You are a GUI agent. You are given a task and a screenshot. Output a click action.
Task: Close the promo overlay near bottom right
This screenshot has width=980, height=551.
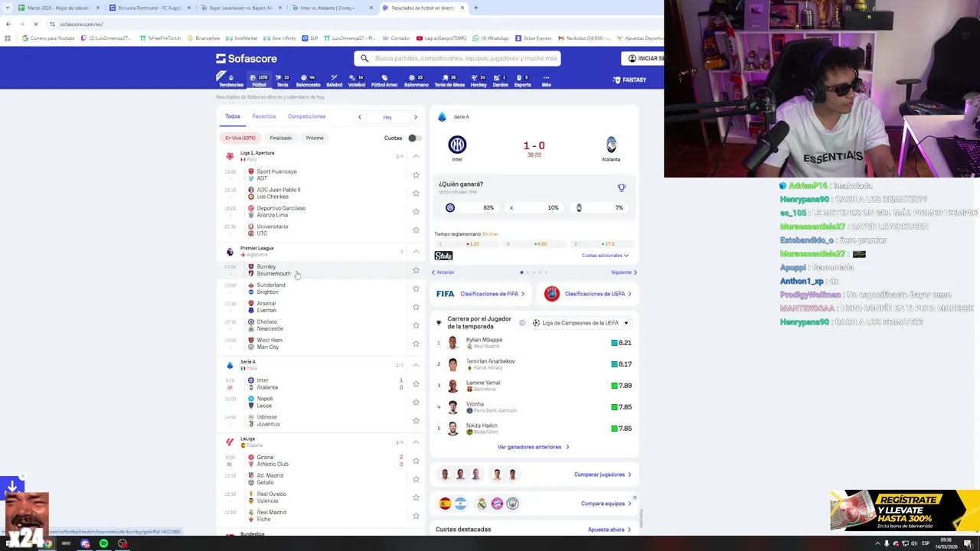coord(635,497)
